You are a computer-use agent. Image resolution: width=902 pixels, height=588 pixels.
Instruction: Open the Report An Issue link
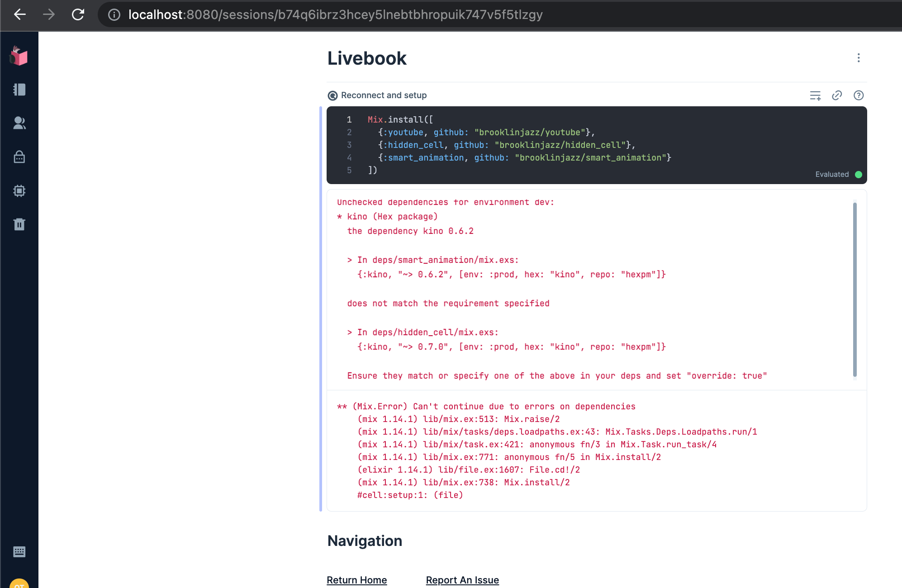(462, 580)
